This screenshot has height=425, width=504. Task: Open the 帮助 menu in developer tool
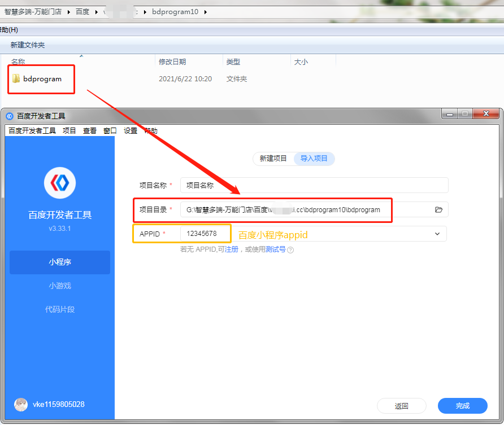tap(151, 130)
